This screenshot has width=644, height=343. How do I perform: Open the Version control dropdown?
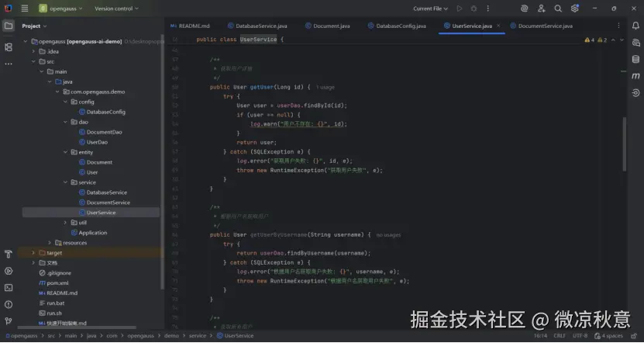click(116, 9)
